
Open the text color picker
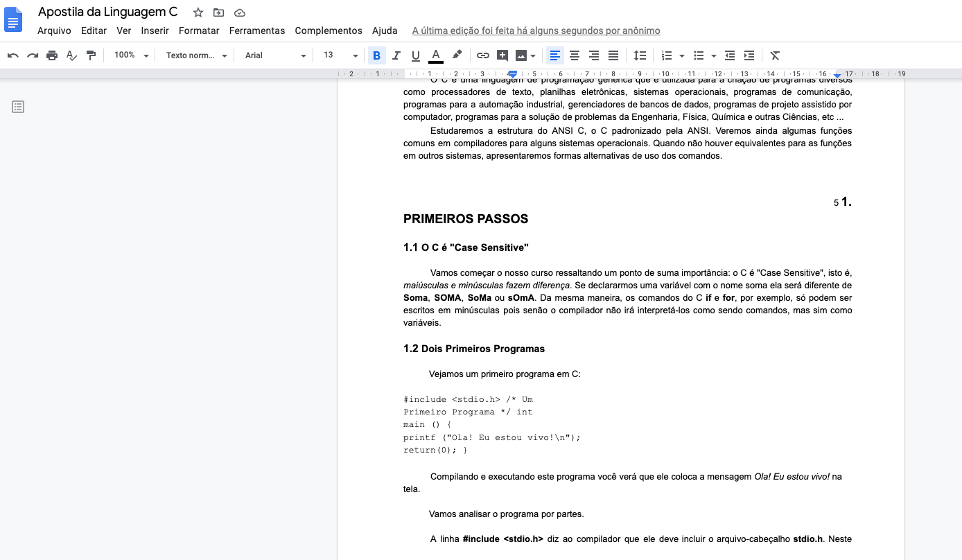point(435,55)
